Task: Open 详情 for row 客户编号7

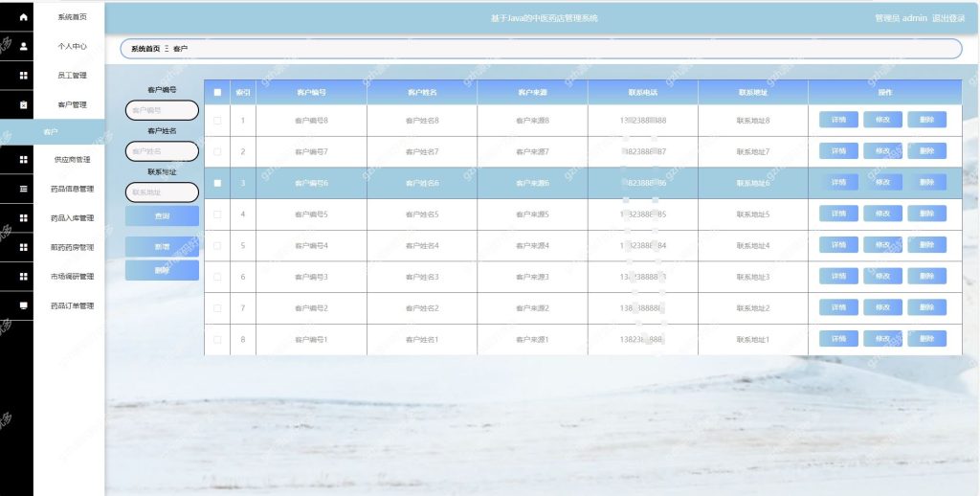Action: pyautogui.click(x=838, y=150)
